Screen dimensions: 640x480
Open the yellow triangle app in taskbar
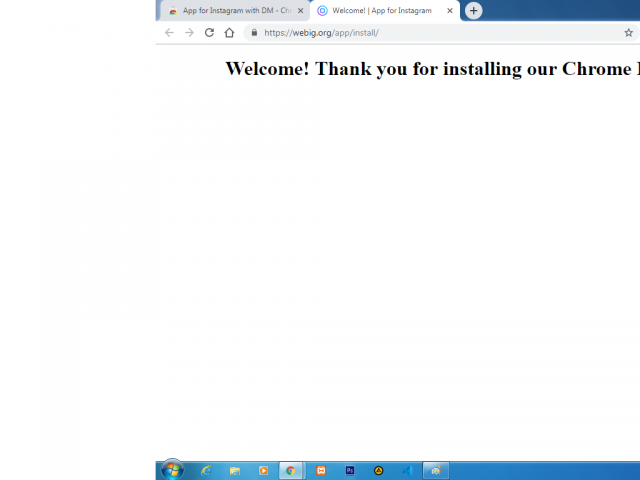pos(378,471)
